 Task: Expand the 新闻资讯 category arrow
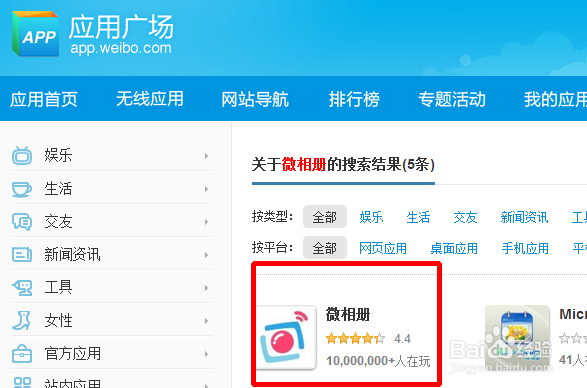[206, 255]
